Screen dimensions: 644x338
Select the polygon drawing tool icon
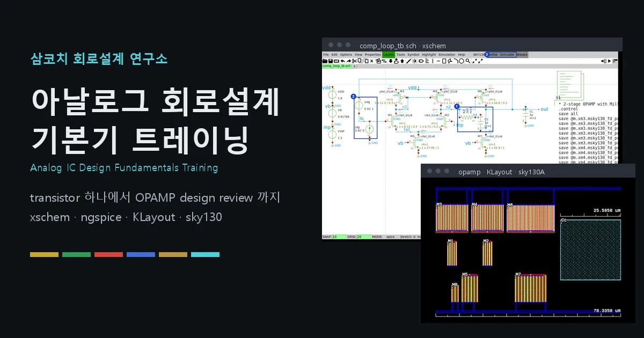(450, 61)
